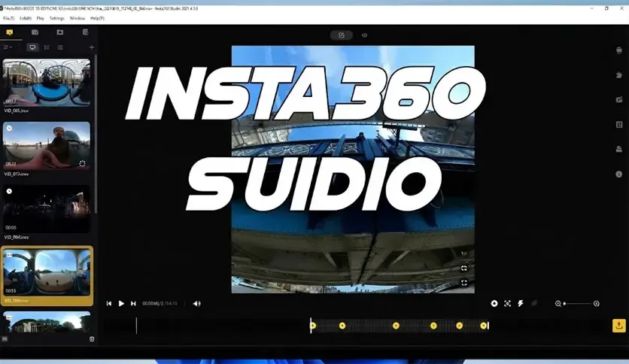Zoom out the timeline with magnifier minus
The image size is (629, 364).
click(558, 304)
